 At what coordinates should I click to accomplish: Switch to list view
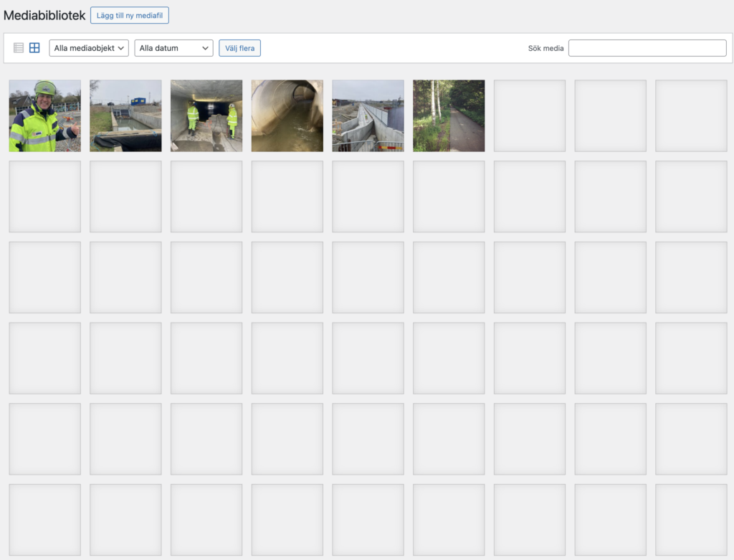click(19, 48)
